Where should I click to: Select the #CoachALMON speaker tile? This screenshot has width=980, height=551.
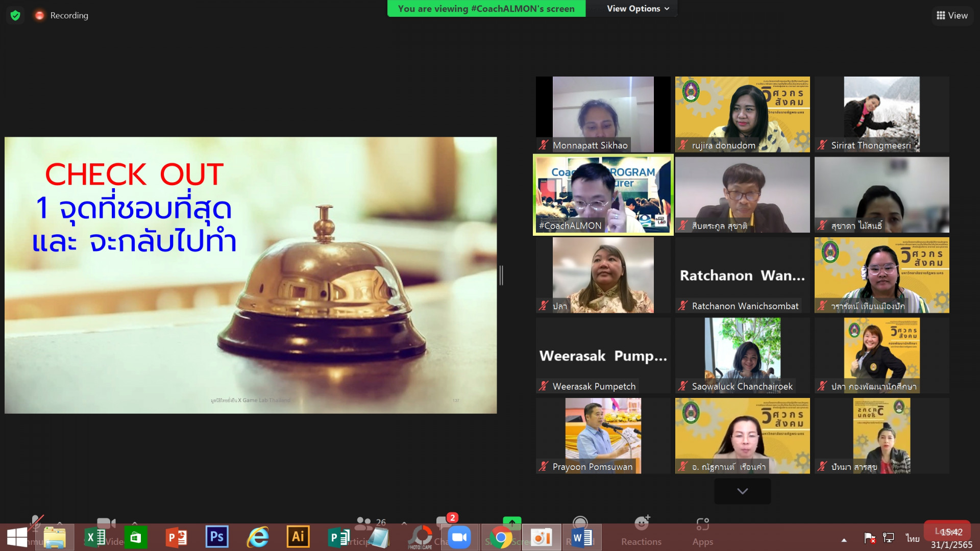(x=603, y=195)
